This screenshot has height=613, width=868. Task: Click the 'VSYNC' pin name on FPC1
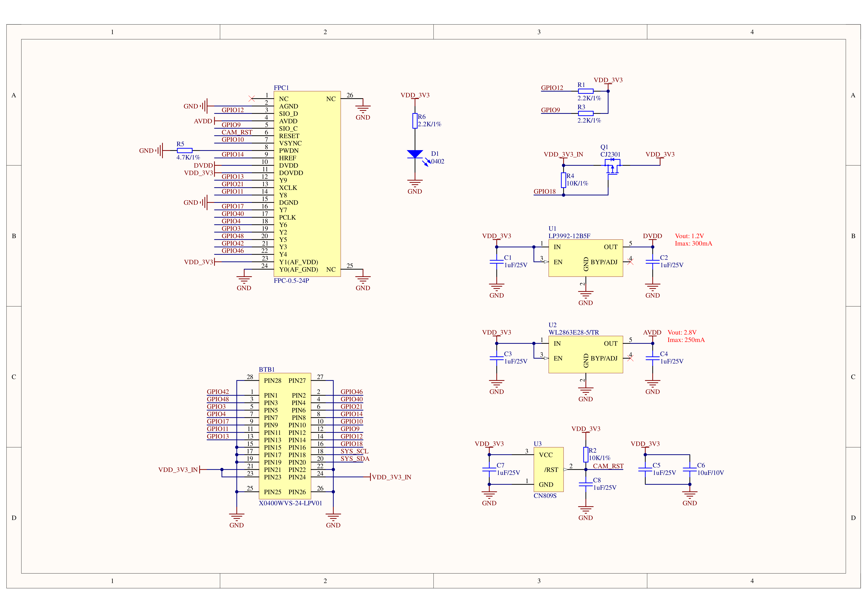coord(290,143)
